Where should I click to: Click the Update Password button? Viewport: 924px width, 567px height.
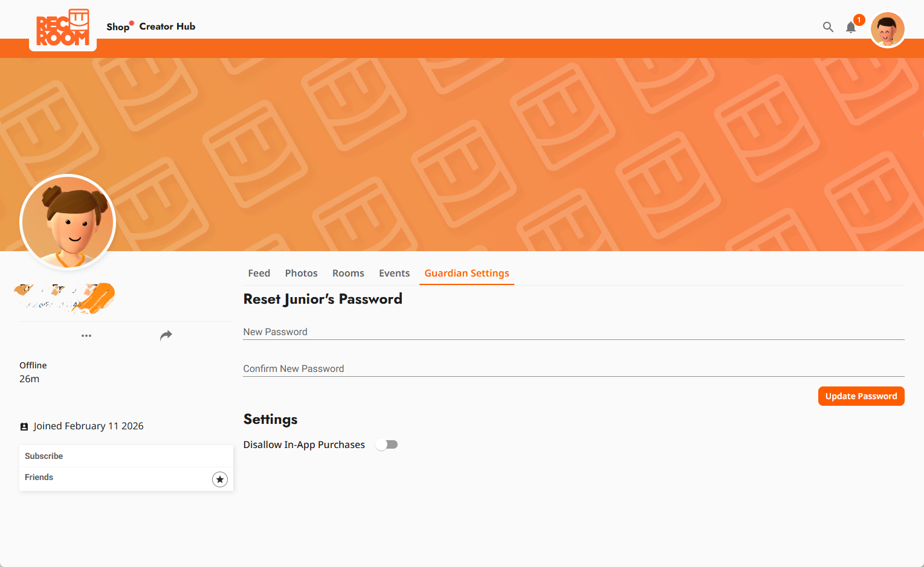pos(861,396)
